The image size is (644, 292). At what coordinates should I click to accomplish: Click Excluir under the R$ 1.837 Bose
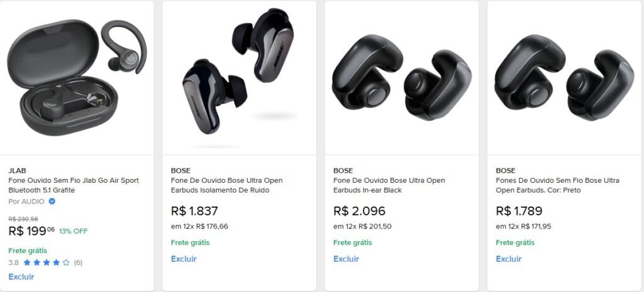pyautogui.click(x=184, y=259)
